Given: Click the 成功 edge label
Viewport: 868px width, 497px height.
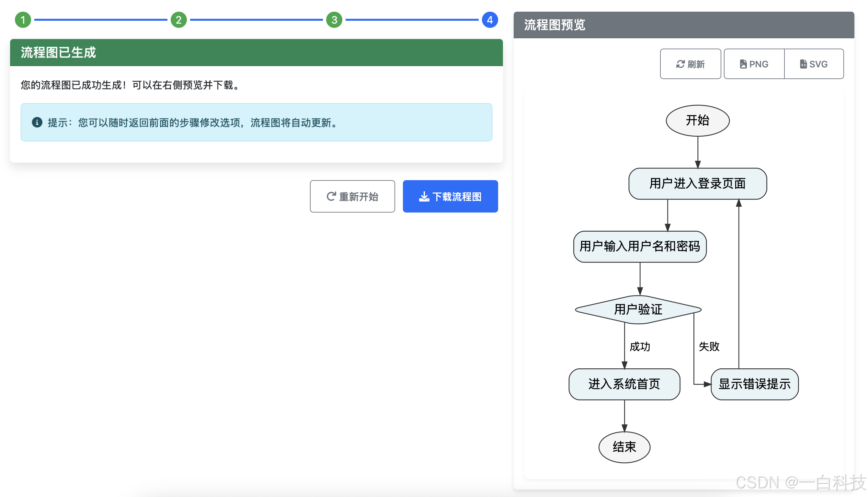Looking at the screenshot, I should pyautogui.click(x=640, y=347).
